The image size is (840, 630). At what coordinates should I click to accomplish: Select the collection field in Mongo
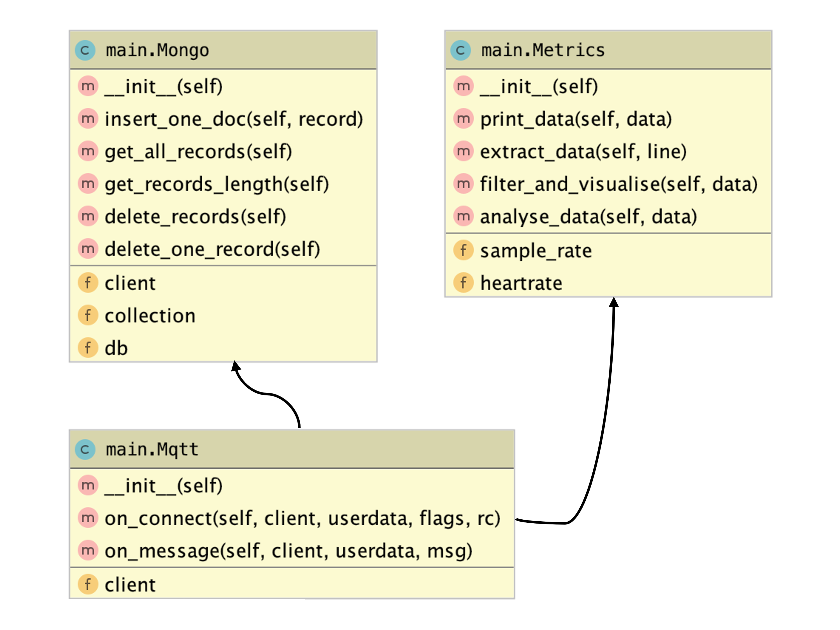click(x=150, y=316)
